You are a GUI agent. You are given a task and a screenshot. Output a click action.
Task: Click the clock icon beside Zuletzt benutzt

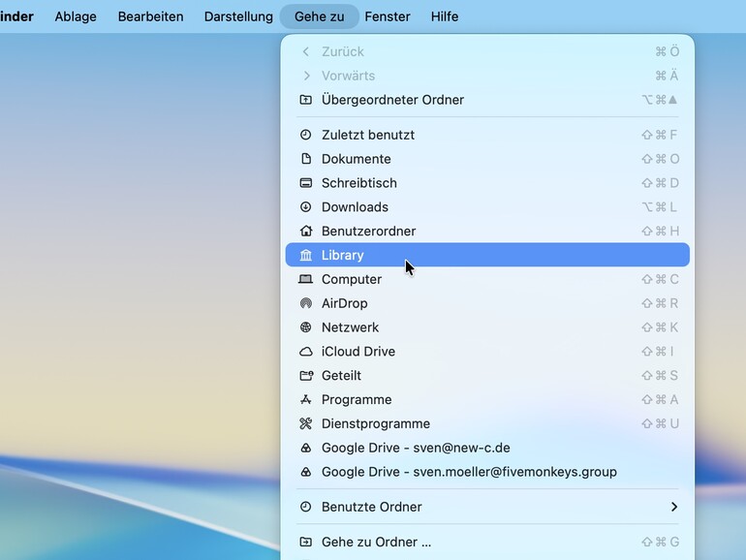306,135
